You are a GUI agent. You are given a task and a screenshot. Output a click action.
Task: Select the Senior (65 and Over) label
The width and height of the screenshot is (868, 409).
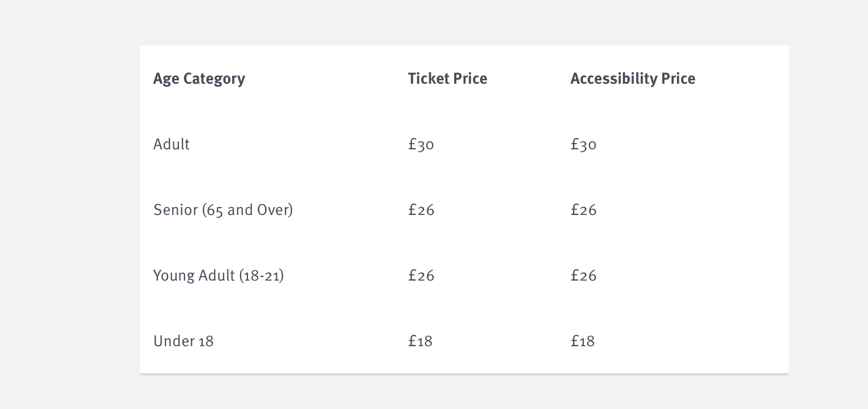[x=223, y=210]
